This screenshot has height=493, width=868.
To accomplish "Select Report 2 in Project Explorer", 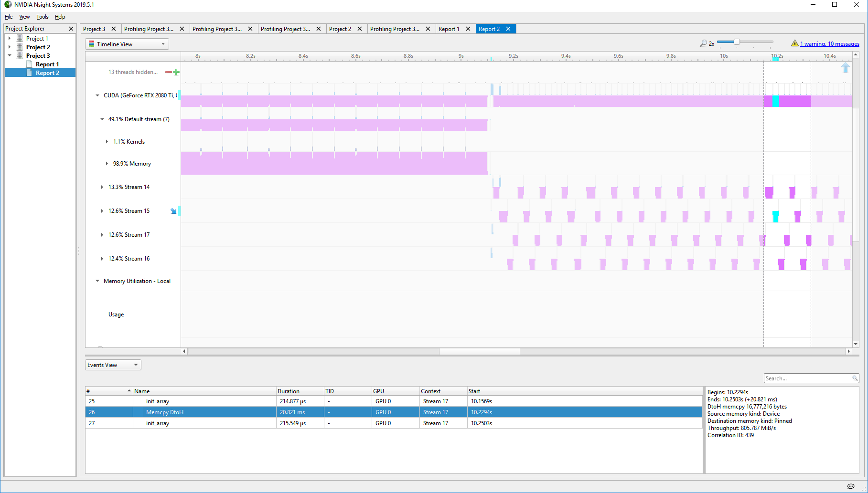I will point(47,73).
